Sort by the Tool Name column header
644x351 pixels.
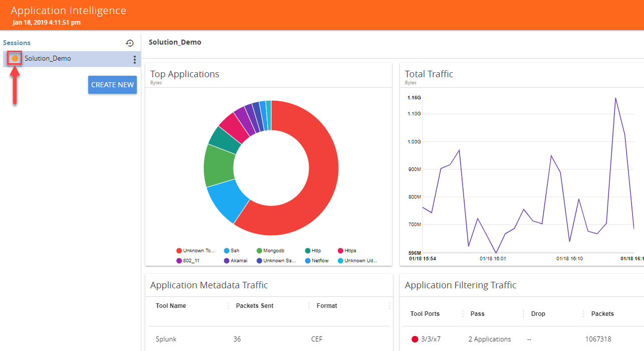(171, 306)
